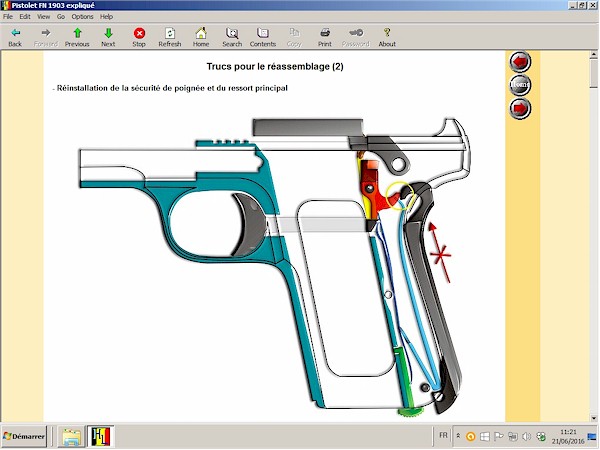Click the heading Trucs pour le réassemblage (2)
The width and height of the screenshot is (600, 450).
(x=275, y=67)
